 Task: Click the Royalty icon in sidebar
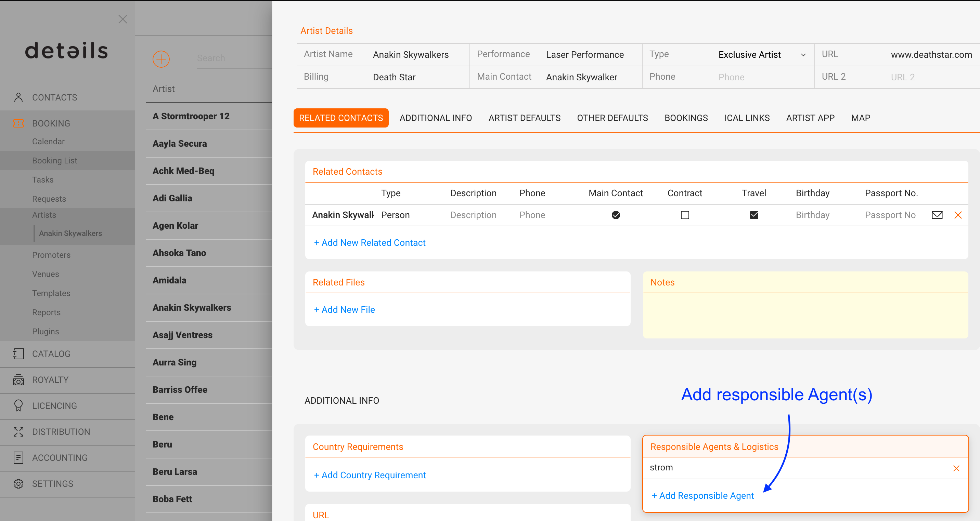[x=18, y=379]
